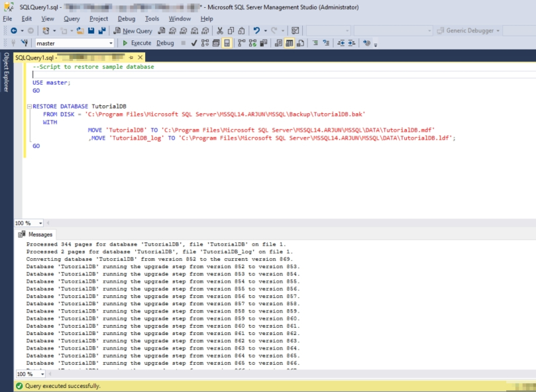This screenshot has width=536, height=392.
Task: Expand the Navigate Backward history dropdown
Action: 23,30
